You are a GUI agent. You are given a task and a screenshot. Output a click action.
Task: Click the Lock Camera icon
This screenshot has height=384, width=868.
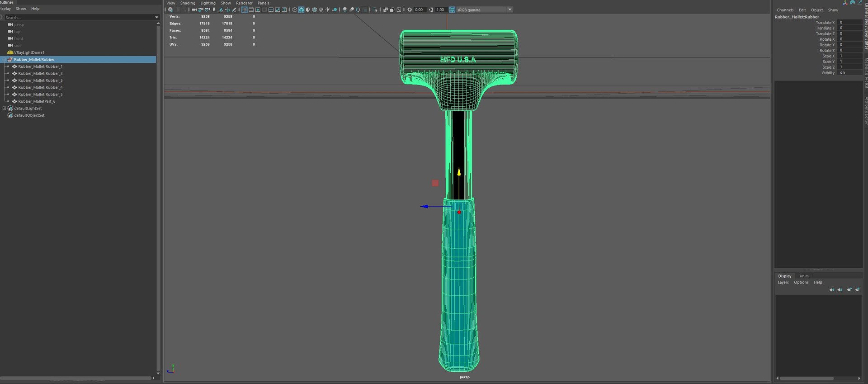coord(201,9)
